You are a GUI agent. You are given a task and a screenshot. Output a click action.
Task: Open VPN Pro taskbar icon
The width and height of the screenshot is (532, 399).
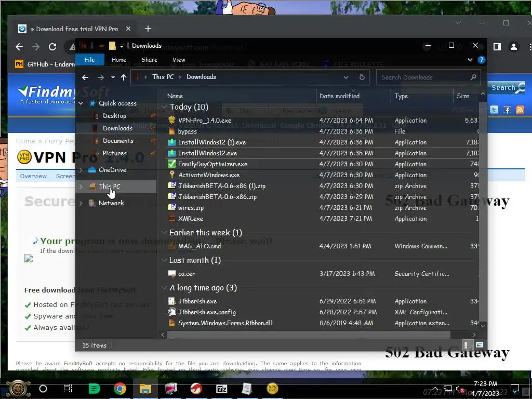[272, 389]
